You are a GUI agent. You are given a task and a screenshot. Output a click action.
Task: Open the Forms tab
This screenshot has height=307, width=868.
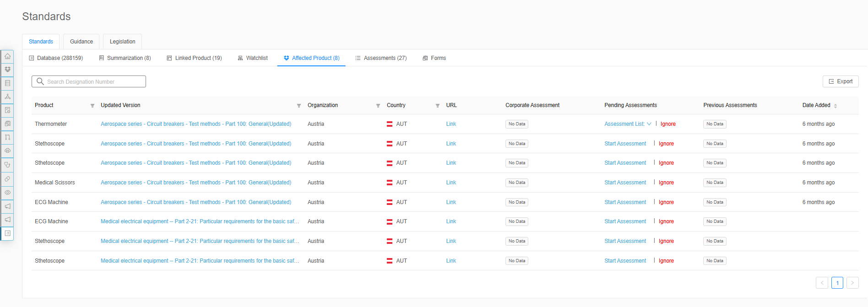[434, 58]
